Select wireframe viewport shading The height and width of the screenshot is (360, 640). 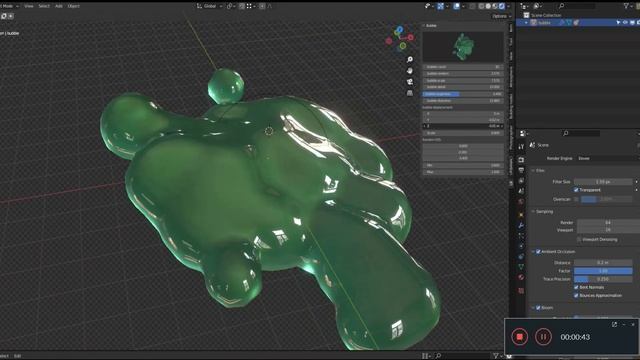(482, 6)
